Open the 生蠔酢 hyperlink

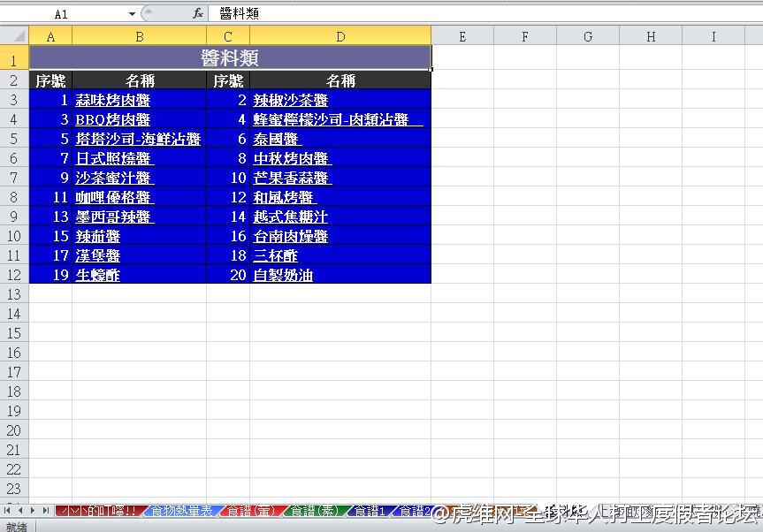[x=98, y=275]
